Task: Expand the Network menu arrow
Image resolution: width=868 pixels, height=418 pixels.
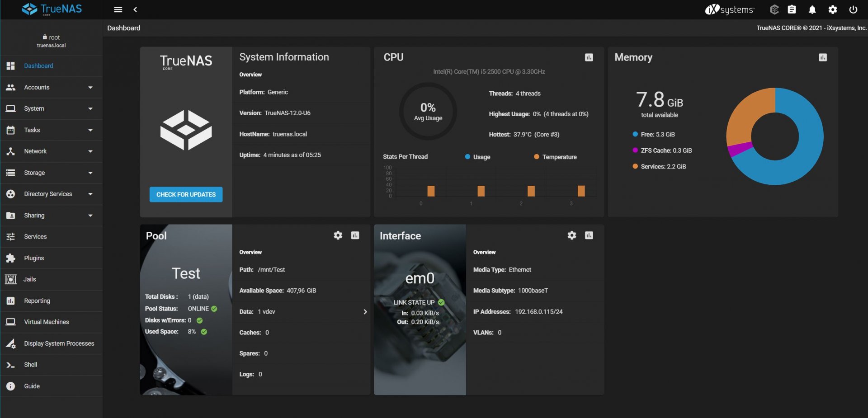Action: [x=90, y=151]
